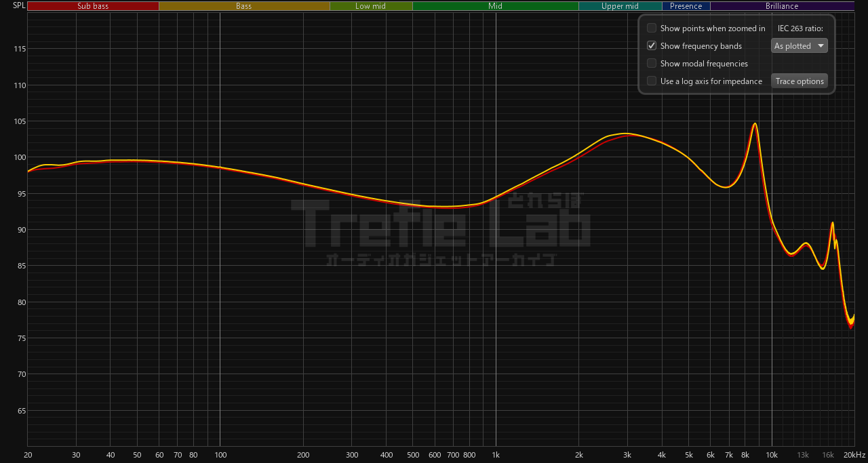The width and height of the screenshot is (868, 463).
Task: Click the 105 dB level label
Action: 19,121
